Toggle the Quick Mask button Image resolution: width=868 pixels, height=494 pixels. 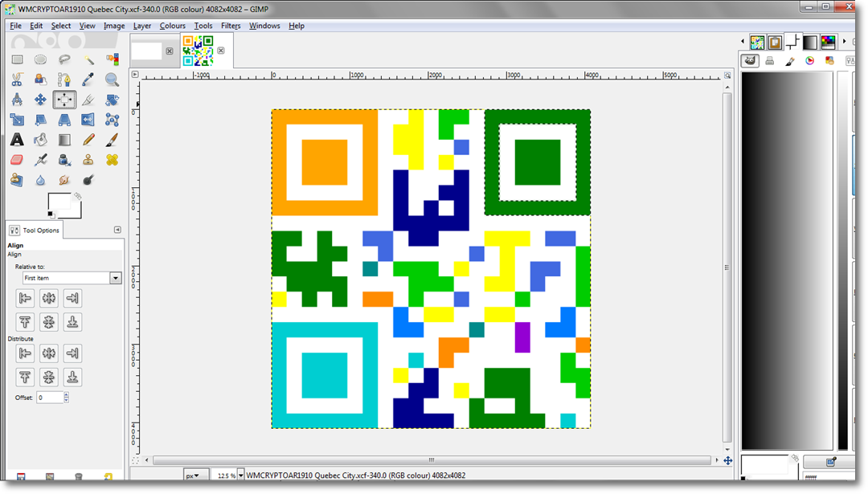(135, 460)
